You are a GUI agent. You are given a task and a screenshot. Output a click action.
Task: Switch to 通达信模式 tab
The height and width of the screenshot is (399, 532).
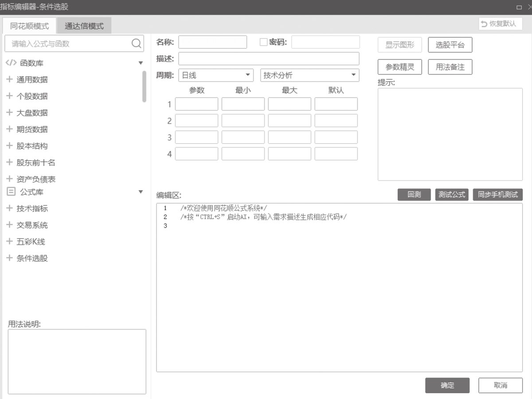coord(84,26)
